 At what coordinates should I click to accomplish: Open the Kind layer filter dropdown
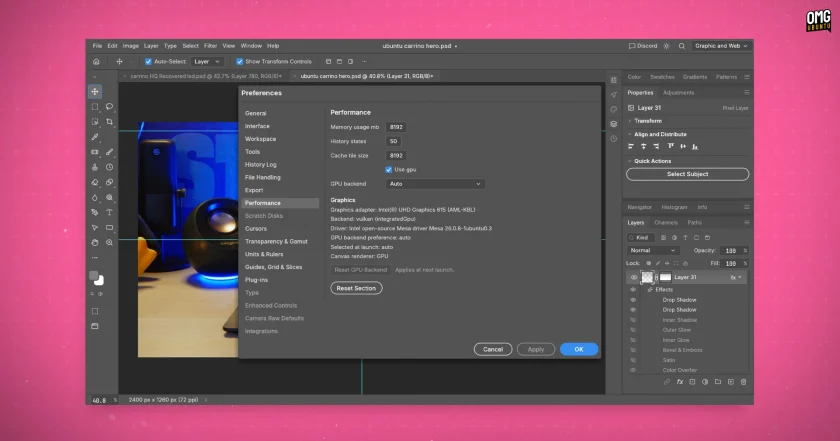(x=641, y=237)
